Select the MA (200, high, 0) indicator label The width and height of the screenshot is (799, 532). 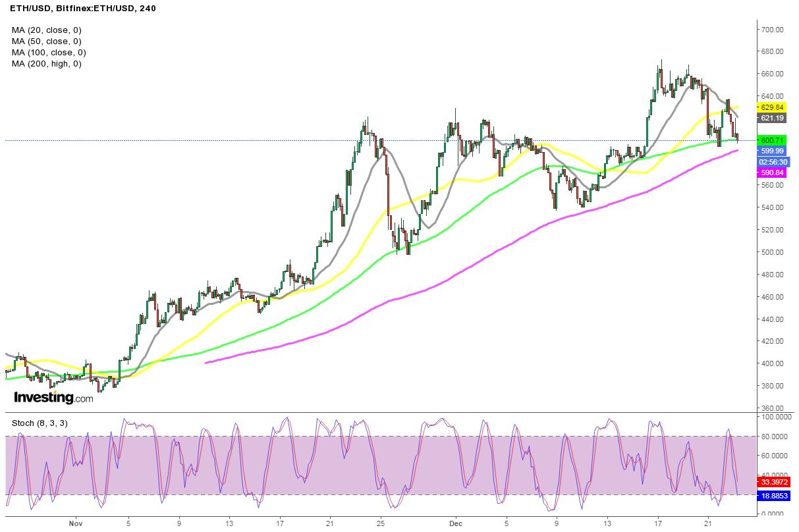coord(46,63)
